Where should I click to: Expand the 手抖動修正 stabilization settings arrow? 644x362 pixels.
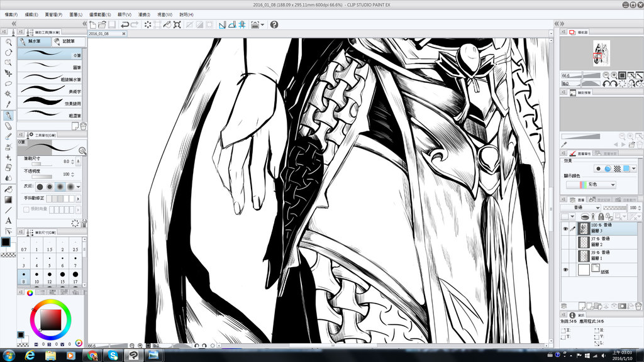click(x=78, y=199)
